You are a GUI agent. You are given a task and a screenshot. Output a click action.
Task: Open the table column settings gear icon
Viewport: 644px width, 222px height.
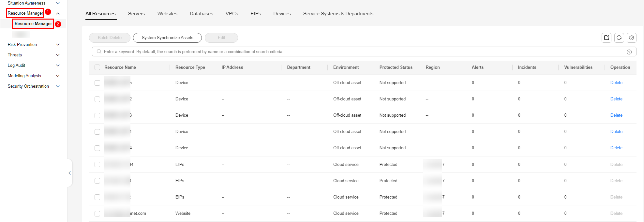[631, 38]
